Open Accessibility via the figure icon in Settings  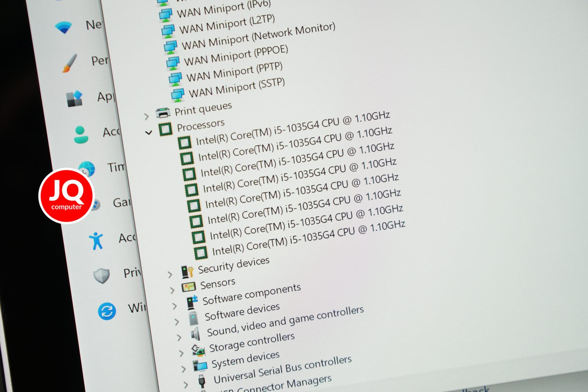[96, 240]
